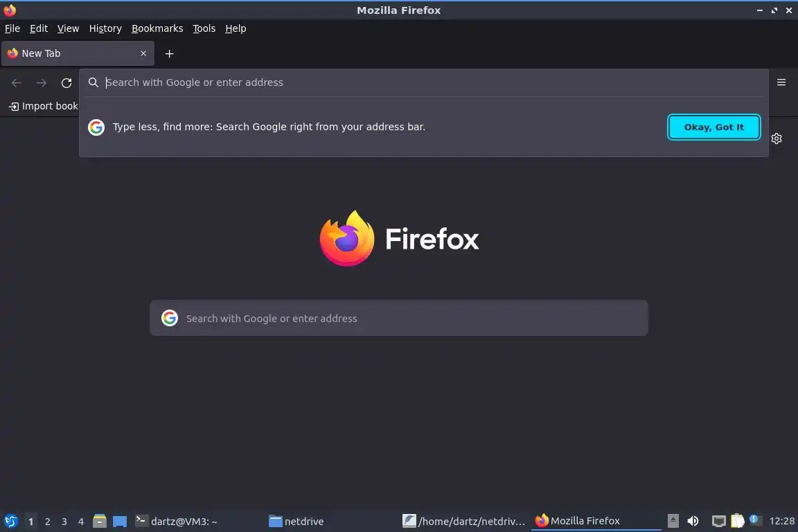798x532 pixels.
Task: Close the New Tab tab
Action: pos(143,53)
